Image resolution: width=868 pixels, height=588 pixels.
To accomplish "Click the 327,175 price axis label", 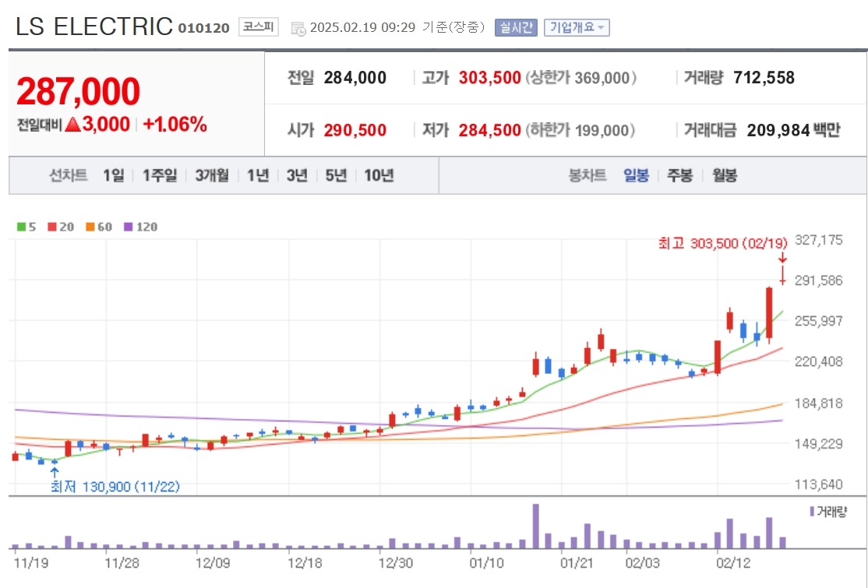I will point(819,240).
